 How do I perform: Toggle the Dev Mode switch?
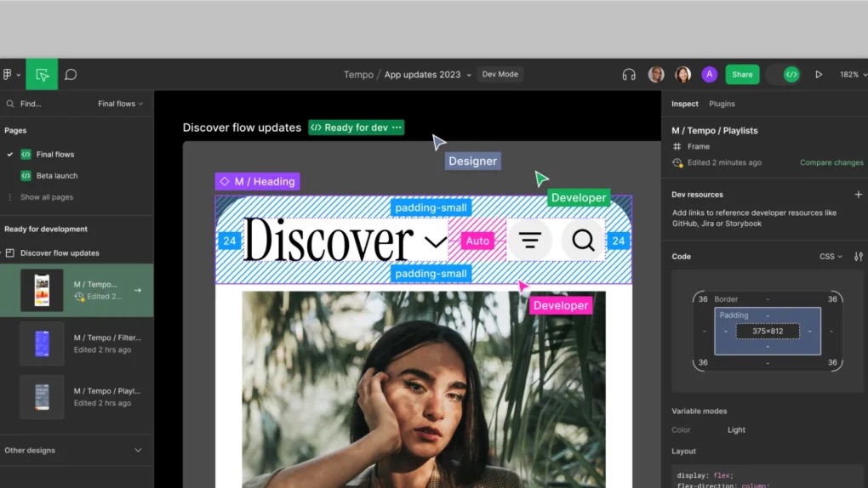click(x=789, y=75)
